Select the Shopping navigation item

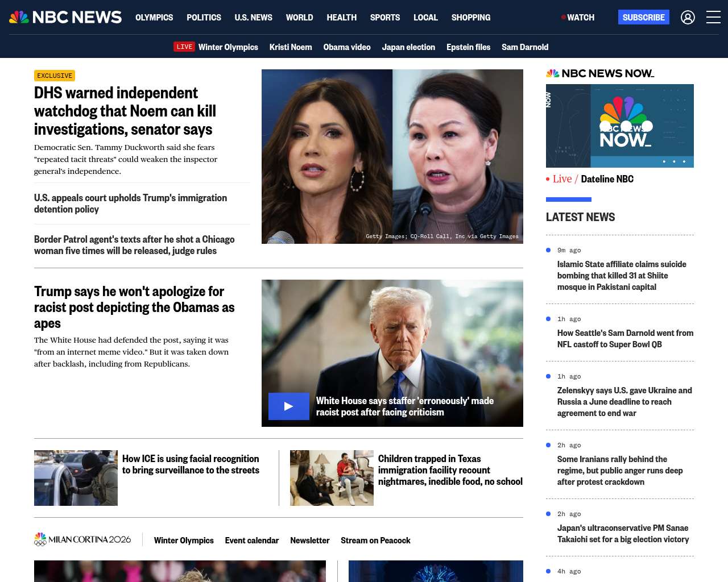[x=470, y=18]
